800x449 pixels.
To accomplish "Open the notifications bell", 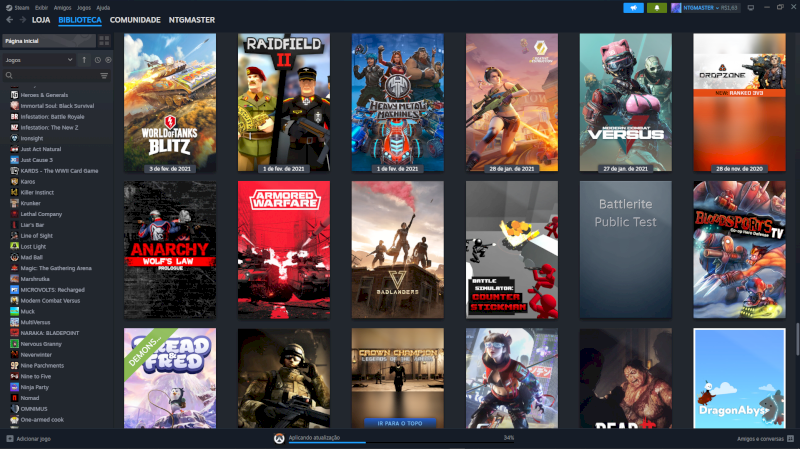I will 657,8.
